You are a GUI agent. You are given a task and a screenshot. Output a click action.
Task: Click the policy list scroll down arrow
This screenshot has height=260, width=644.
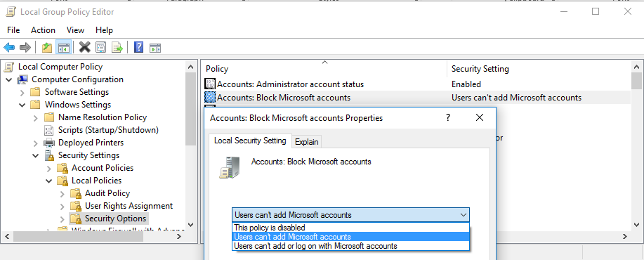(636, 224)
